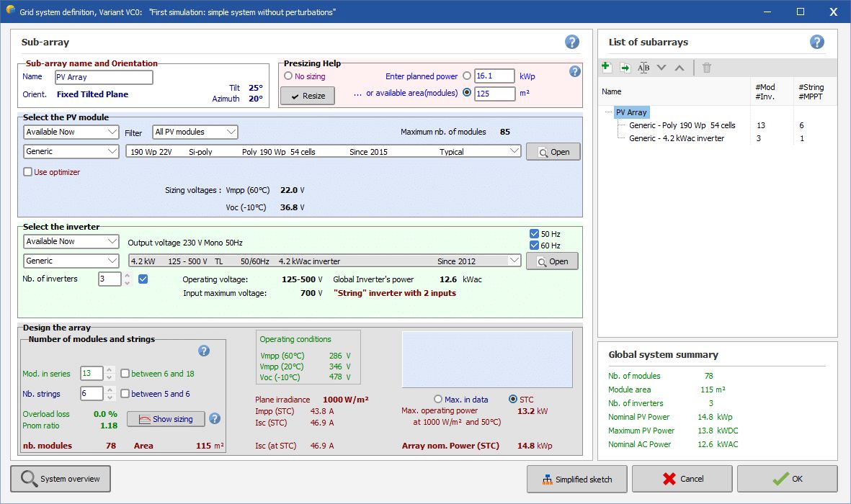Image resolution: width=851 pixels, height=504 pixels.
Task: Click the Show sizing button
Action: (x=166, y=419)
